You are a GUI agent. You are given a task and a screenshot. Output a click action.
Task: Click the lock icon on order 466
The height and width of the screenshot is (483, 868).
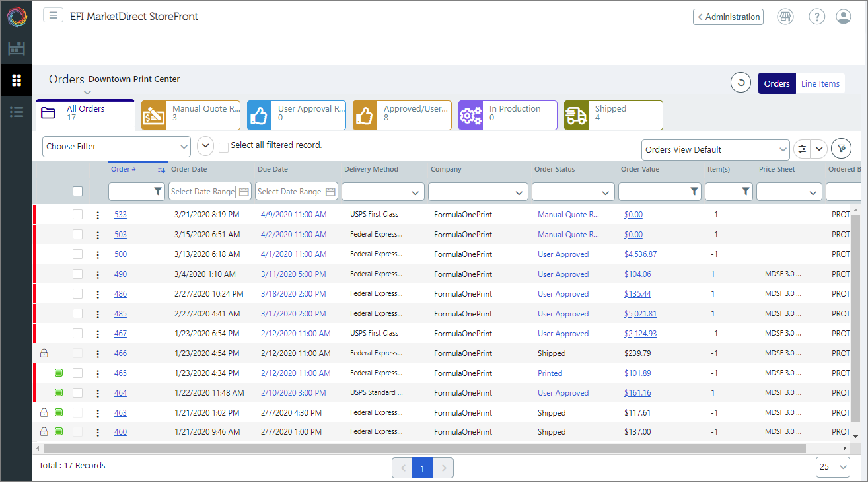click(44, 353)
